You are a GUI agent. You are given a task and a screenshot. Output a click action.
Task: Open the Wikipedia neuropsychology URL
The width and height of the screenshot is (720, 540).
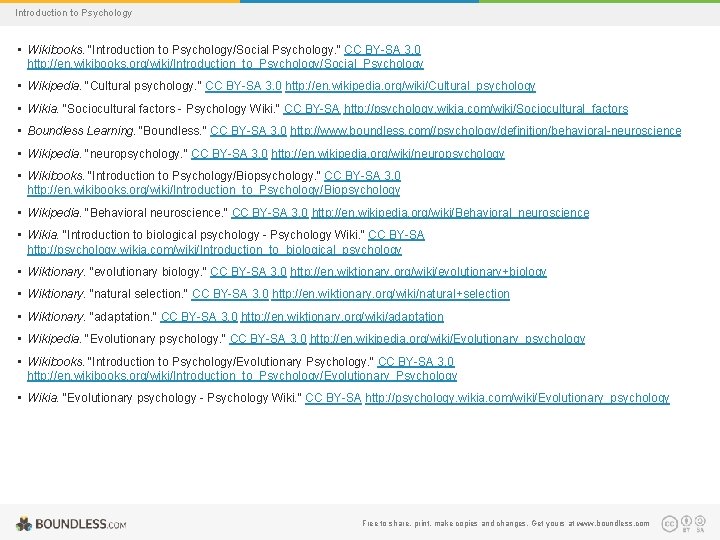[x=388, y=153]
